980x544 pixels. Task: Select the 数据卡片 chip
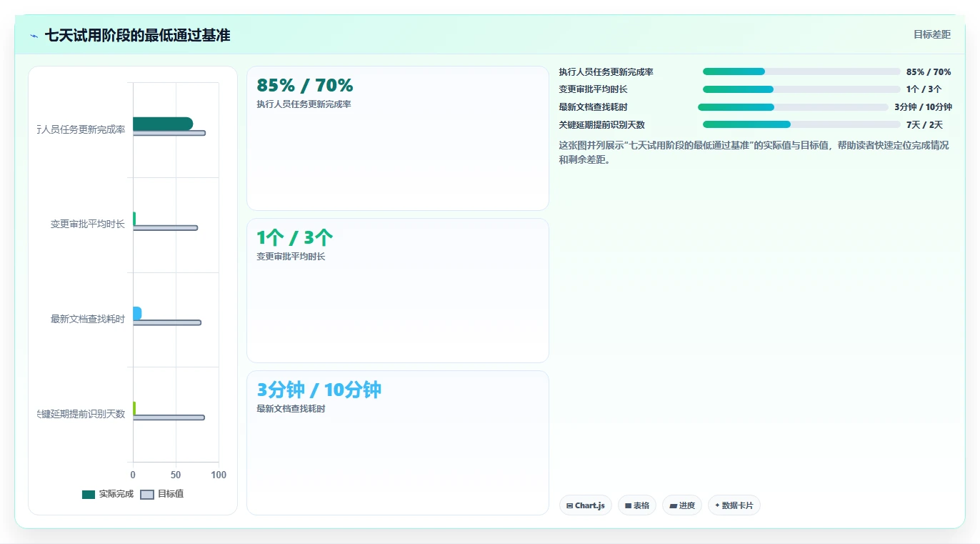tap(734, 505)
